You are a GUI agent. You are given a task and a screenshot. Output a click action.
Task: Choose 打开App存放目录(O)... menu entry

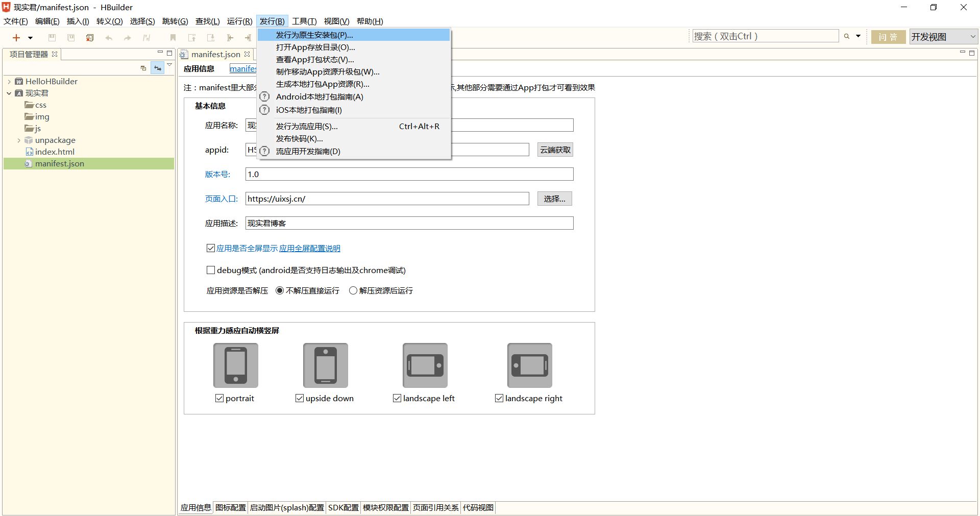pos(353,47)
